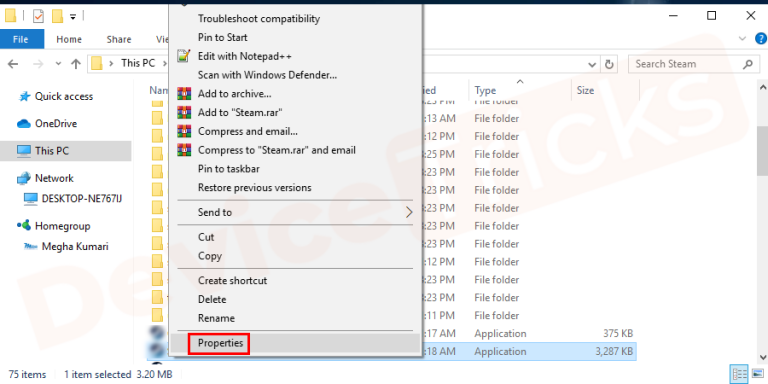Choose Edit with Notepad++
The height and width of the screenshot is (384, 768).
[x=244, y=56]
